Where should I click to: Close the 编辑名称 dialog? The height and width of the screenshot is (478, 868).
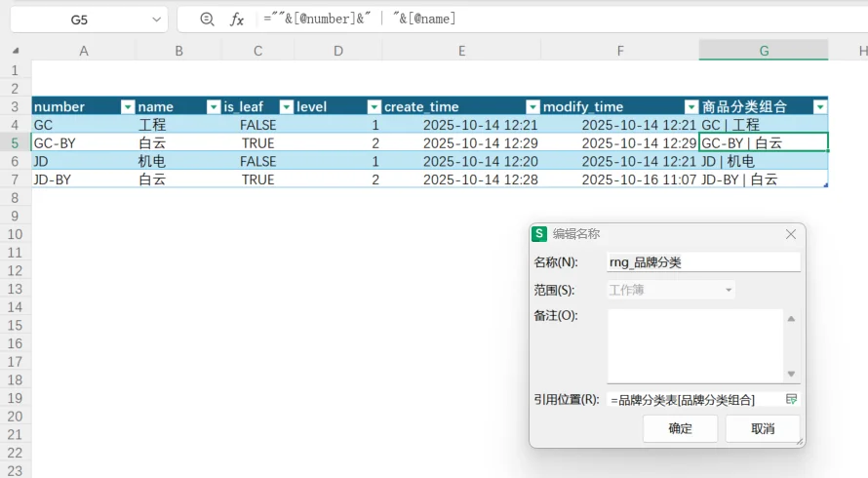791,234
